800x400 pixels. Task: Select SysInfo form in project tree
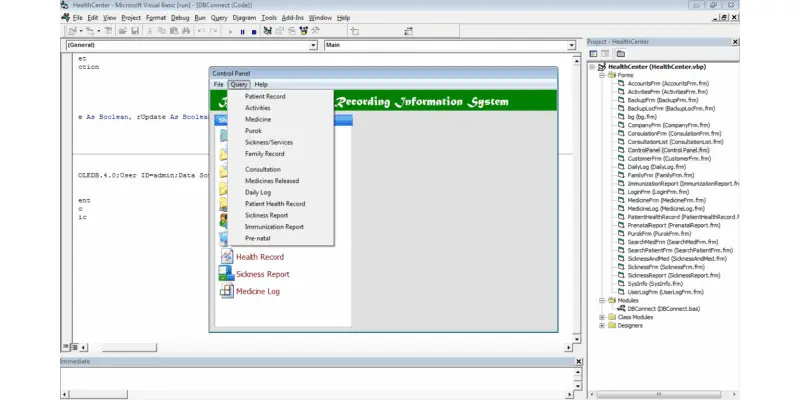click(x=655, y=284)
